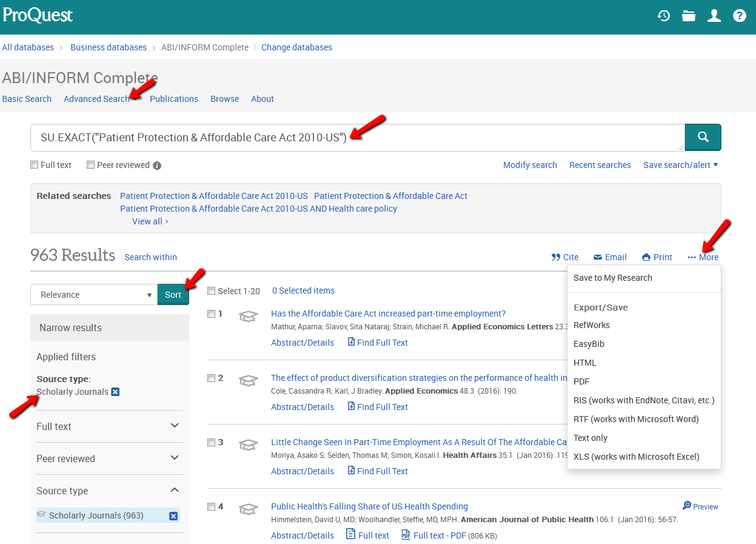Open title Public Health's Falling Share article

369,506
